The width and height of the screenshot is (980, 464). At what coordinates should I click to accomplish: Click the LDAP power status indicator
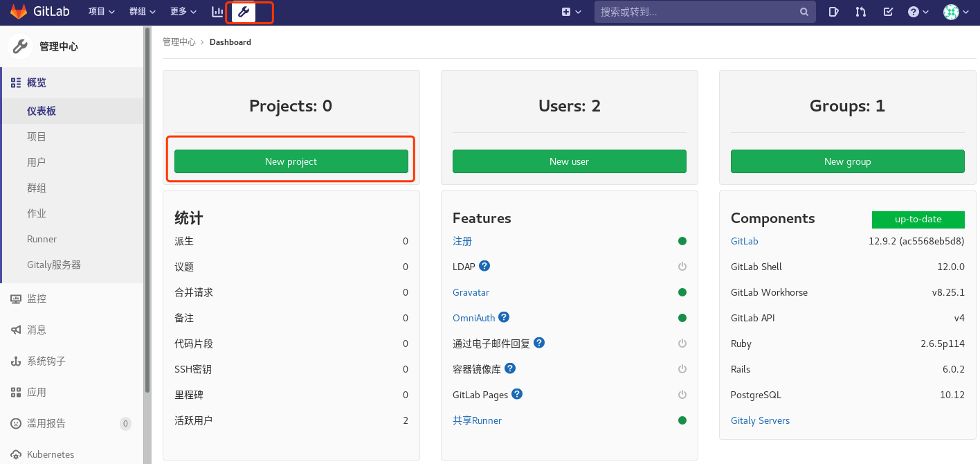(682, 267)
